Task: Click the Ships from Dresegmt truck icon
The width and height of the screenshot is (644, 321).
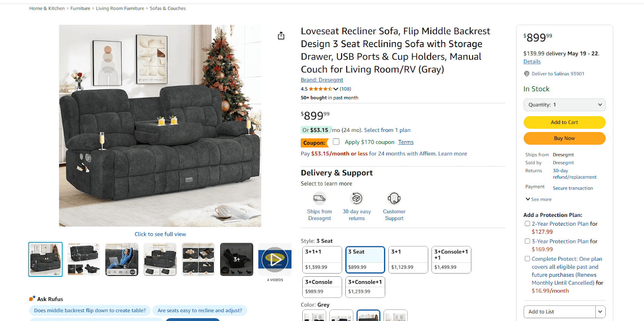Action: pos(320,198)
